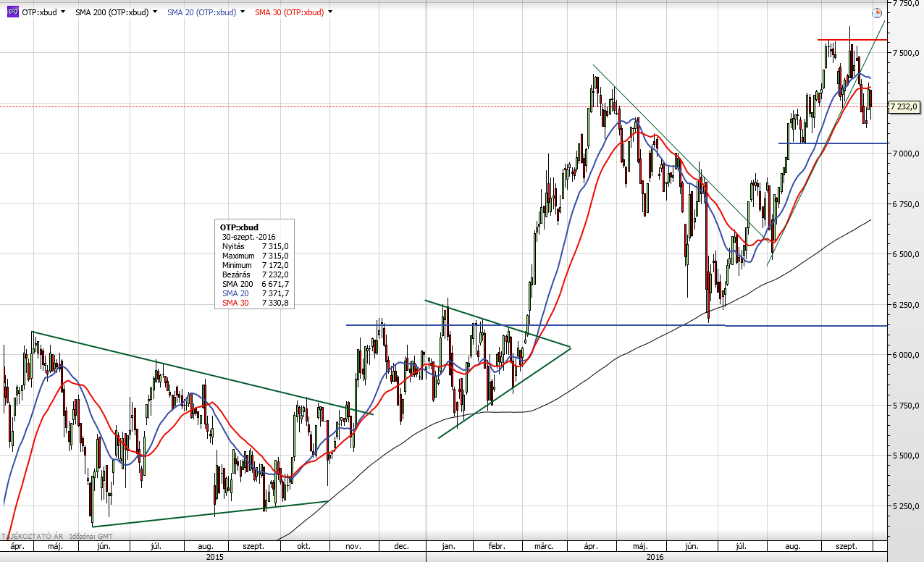Click the nov. month label on the time axis
Screen dimensions: 924x562
coord(353,545)
